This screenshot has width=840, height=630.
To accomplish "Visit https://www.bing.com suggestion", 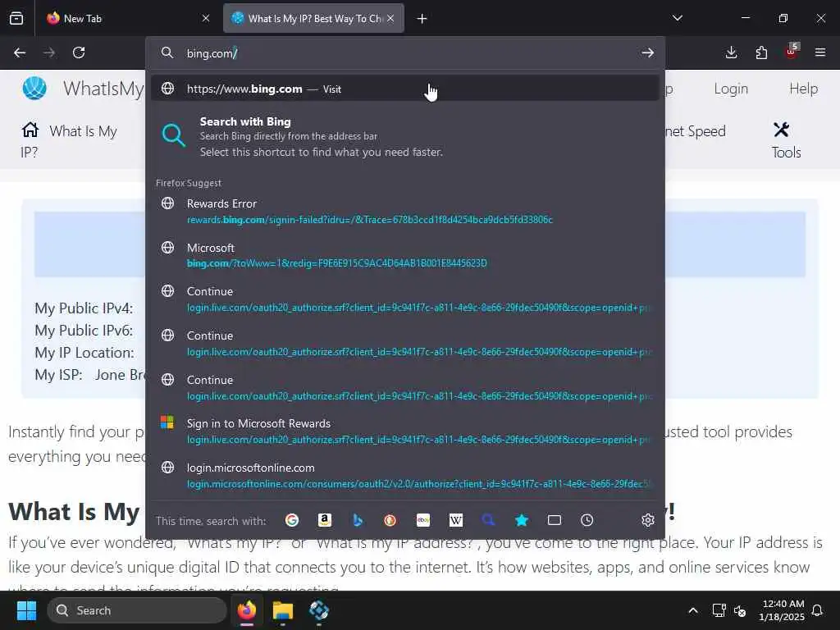I will [405, 89].
